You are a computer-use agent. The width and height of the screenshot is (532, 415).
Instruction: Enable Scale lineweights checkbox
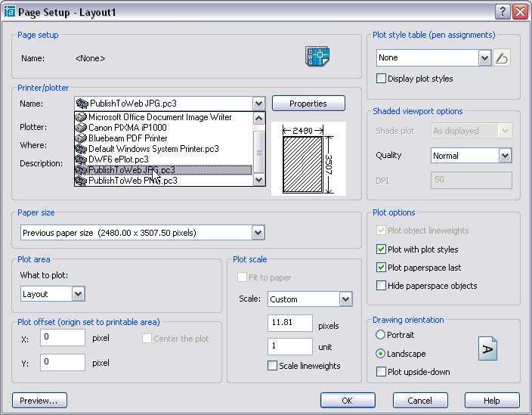(x=272, y=365)
